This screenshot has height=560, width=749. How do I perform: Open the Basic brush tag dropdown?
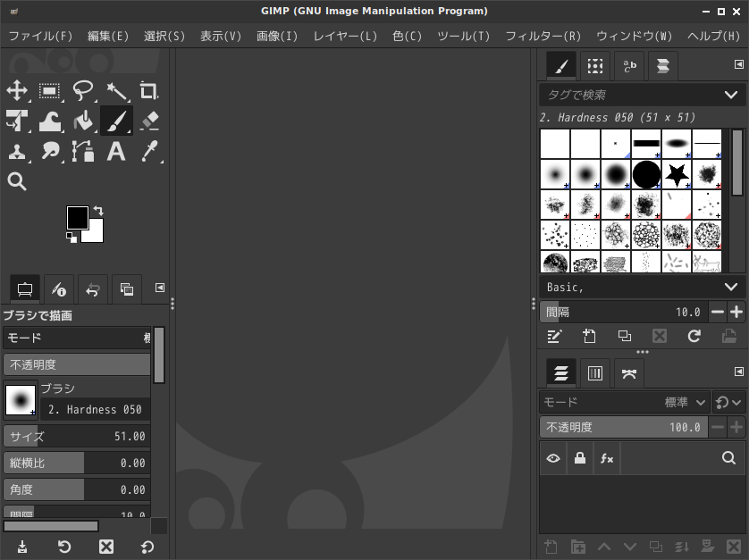(730, 287)
